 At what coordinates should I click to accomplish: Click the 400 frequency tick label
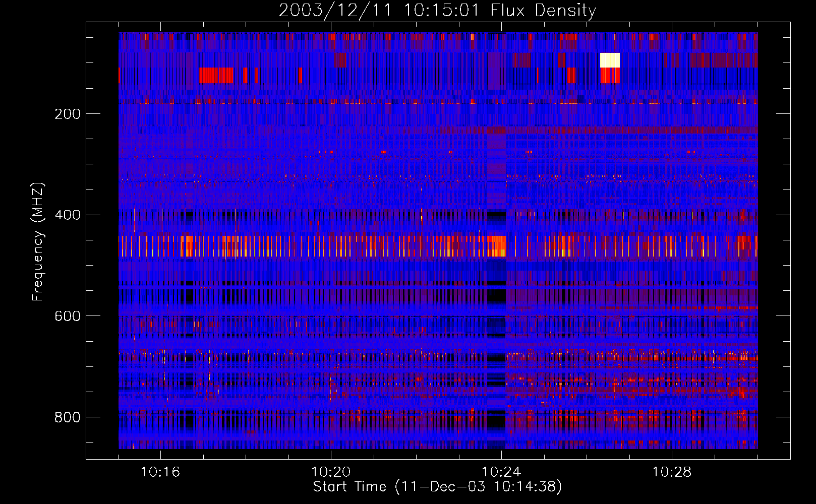click(68, 215)
